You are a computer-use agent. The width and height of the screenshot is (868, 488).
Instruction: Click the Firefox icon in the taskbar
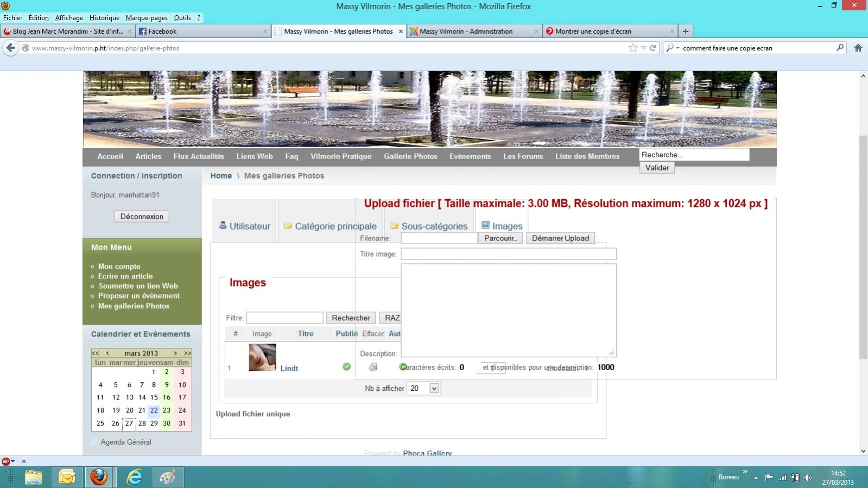[99, 477]
